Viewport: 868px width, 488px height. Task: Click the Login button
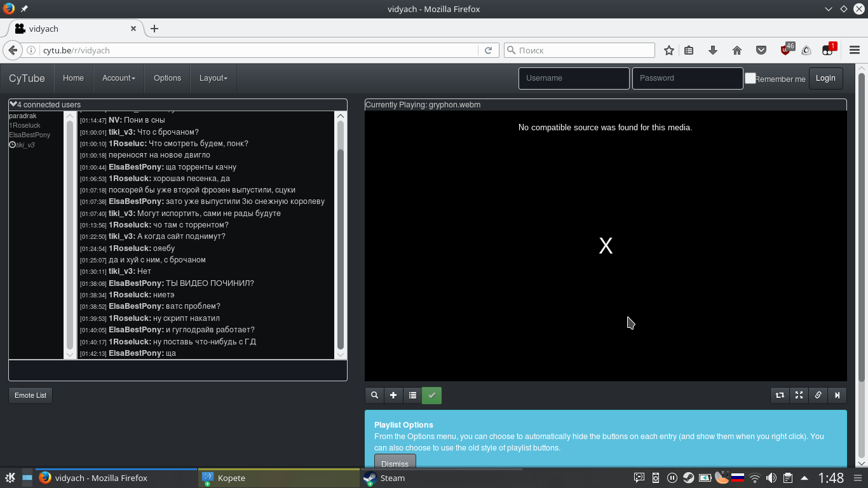[x=825, y=78]
